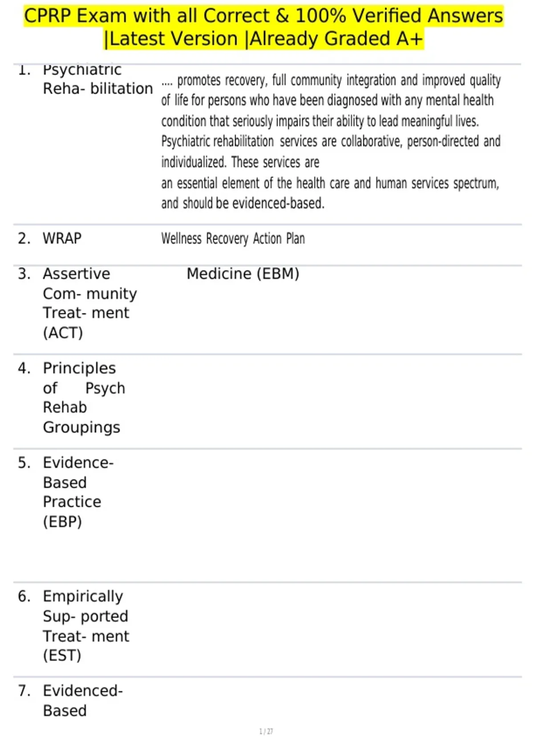This screenshot has width=534, height=756.
Task: Click the number 2 list marker
Action: coord(24,238)
